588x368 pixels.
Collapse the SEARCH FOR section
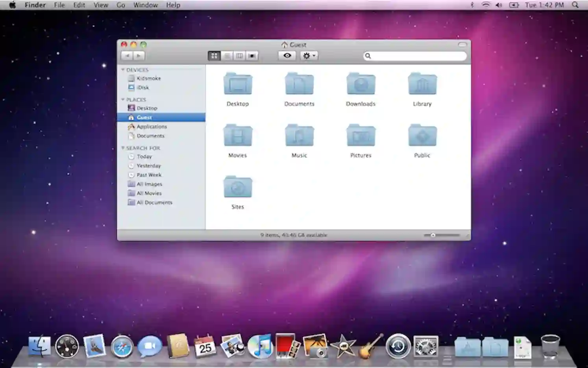tap(124, 148)
